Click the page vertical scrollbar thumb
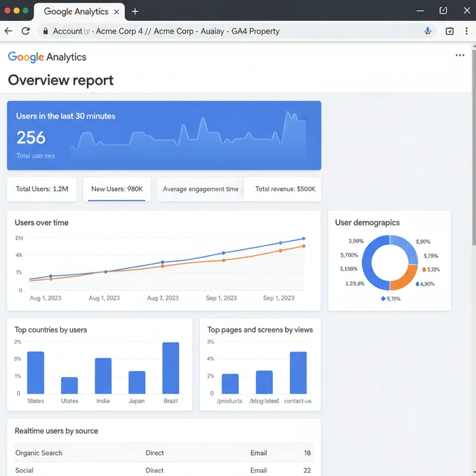Image resolution: width=476 pixels, height=476 pixels. pos(474,147)
